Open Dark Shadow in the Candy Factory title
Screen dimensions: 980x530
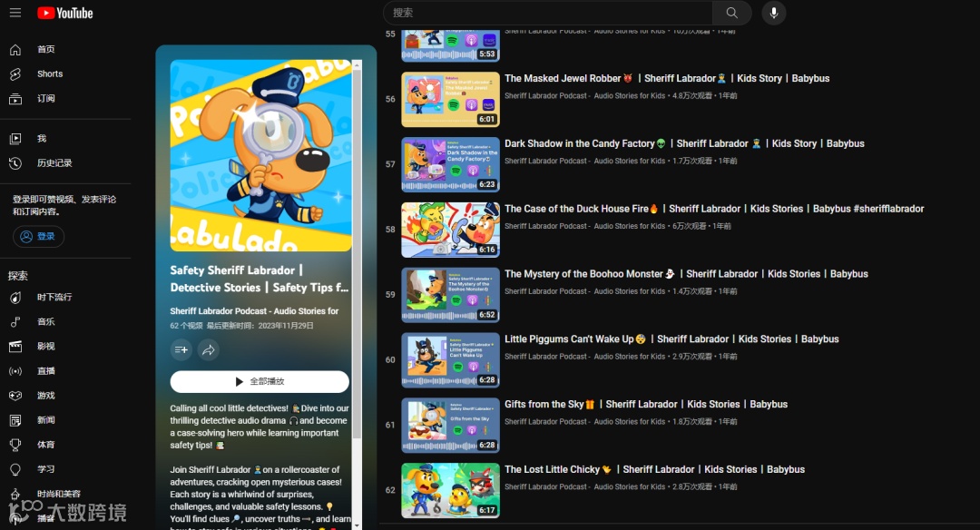(x=684, y=143)
